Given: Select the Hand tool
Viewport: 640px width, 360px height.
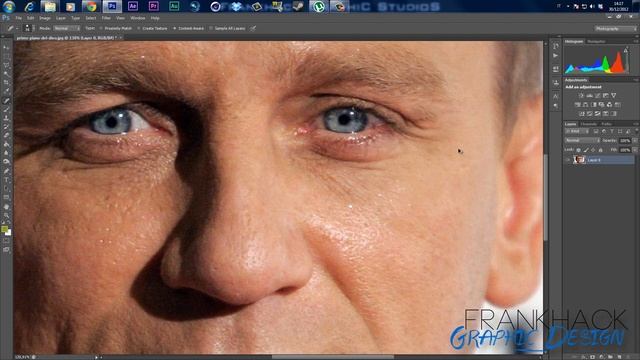Looking at the screenshot, I should pos(6,207).
